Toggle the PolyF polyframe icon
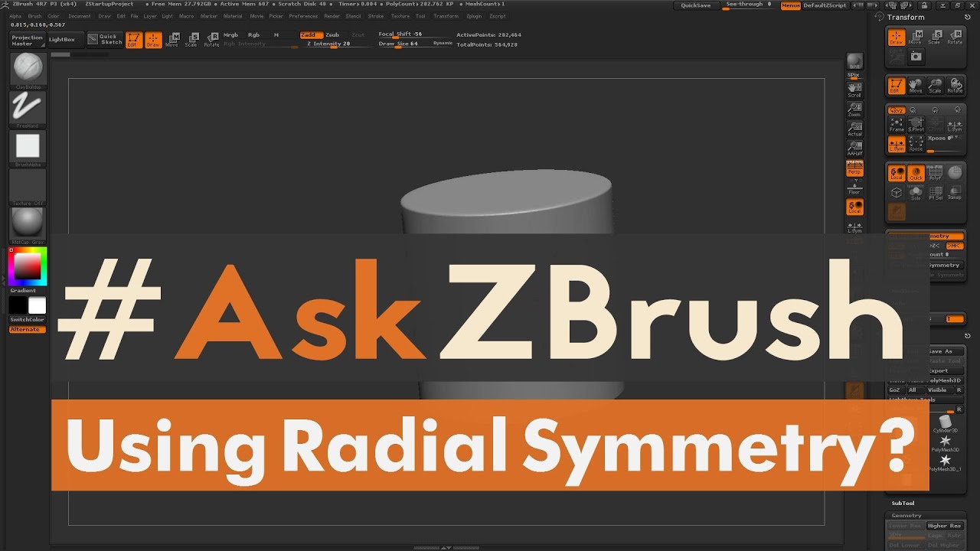Viewport: 980px width, 551px height. [x=936, y=173]
